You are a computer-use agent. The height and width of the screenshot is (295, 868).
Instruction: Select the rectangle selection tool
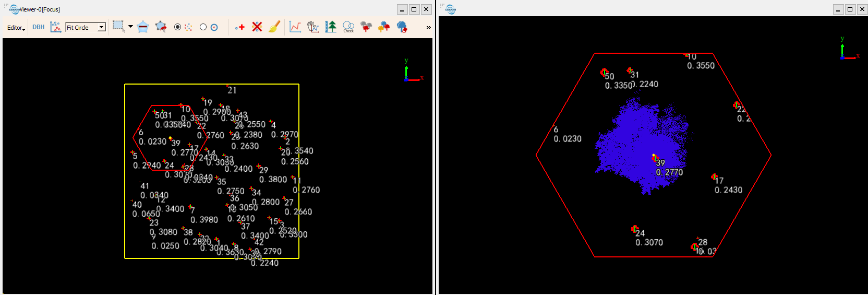pos(118,27)
